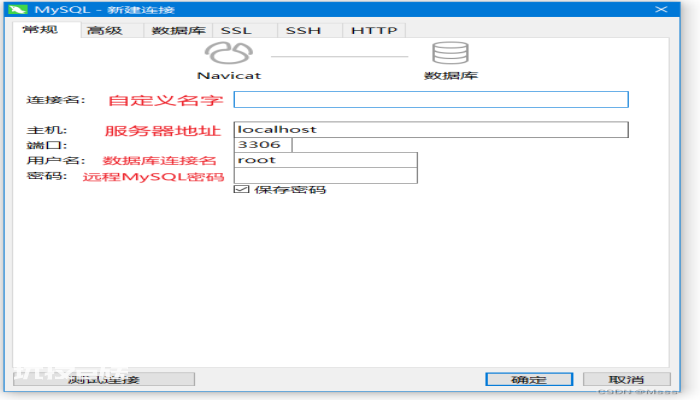Open the 数据库 tab
700x400 pixels.
tap(179, 30)
